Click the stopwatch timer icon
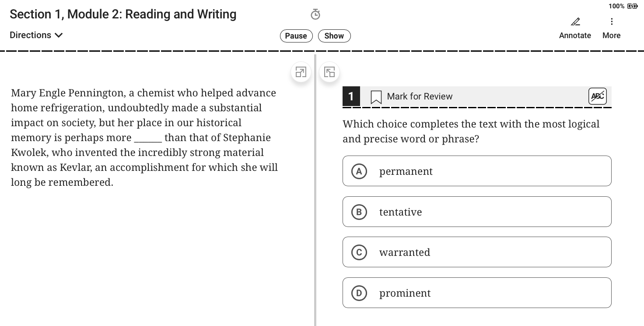This screenshot has width=644, height=326. 315,14
